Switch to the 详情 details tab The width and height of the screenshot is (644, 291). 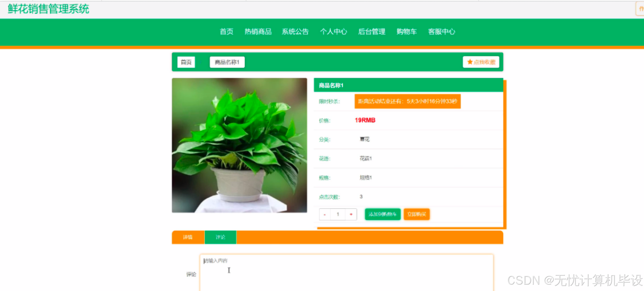click(188, 237)
